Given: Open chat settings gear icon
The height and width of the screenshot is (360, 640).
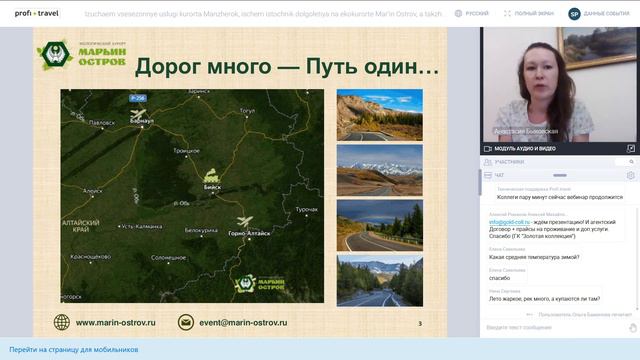Looking at the screenshot, I should 631,176.
